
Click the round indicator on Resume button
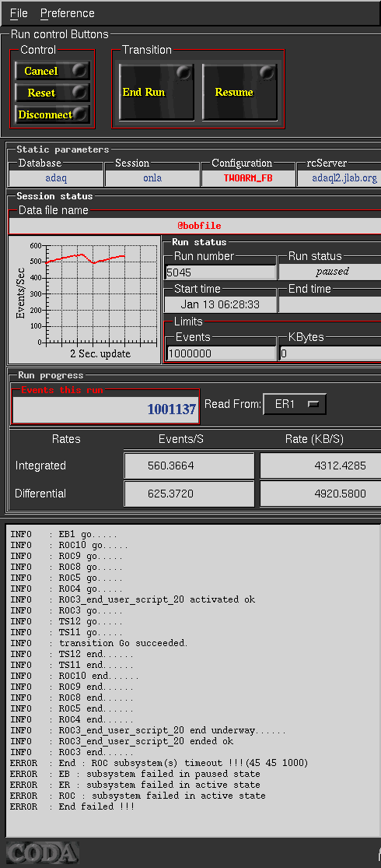pos(267,72)
